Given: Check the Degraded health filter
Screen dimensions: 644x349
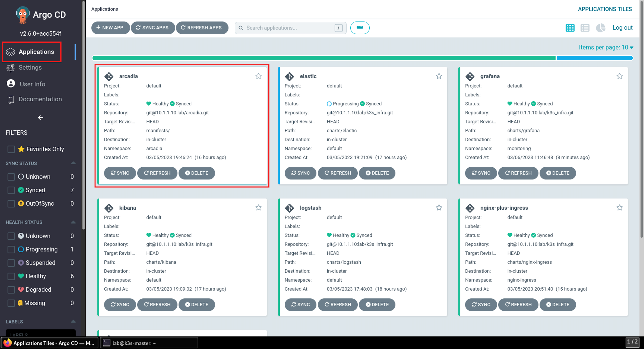Looking at the screenshot, I should tap(11, 290).
